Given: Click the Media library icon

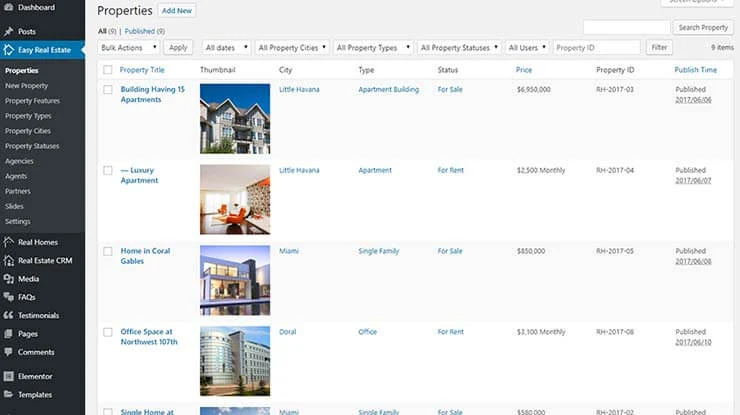Looking at the screenshot, I should [x=8, y=279].
